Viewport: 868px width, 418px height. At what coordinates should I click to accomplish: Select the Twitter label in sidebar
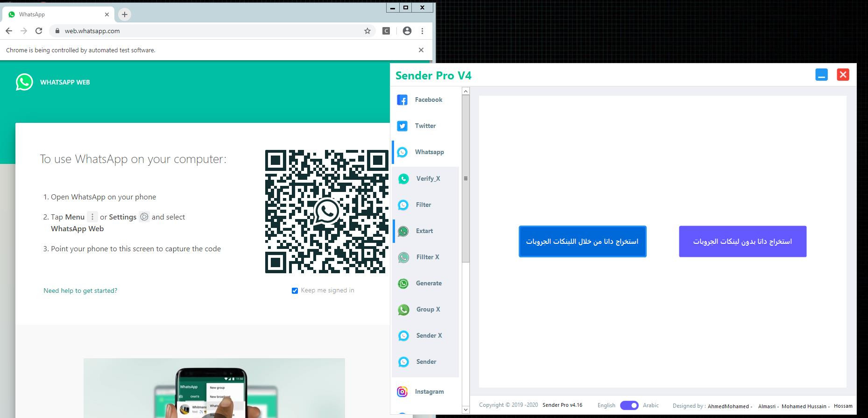click(425, 126)
